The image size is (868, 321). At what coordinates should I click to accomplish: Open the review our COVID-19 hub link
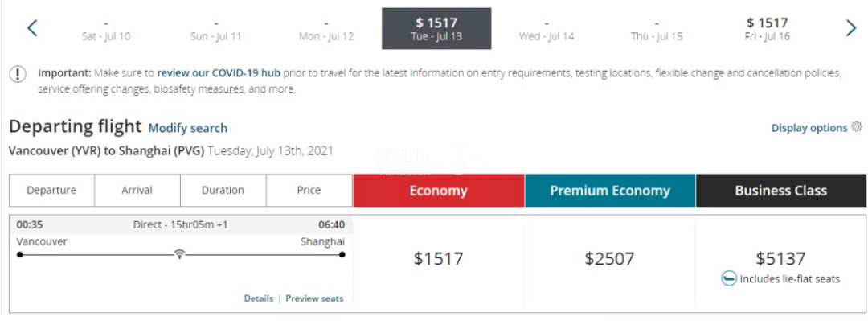pyautogui.click(x=219, y=73)
